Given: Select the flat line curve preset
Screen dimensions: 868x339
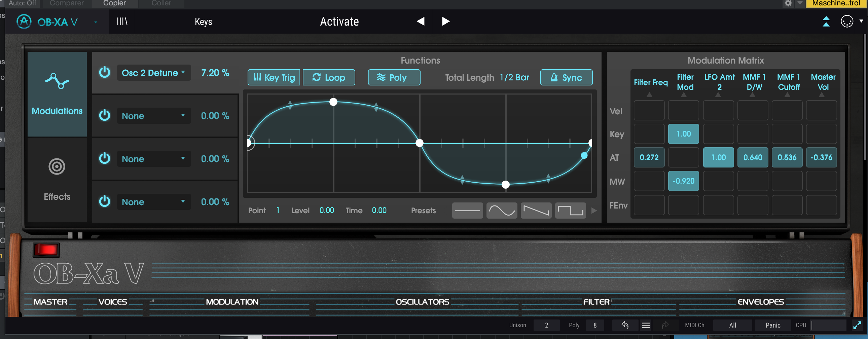Looking at the screenshot, I should [x=467, y=210].
